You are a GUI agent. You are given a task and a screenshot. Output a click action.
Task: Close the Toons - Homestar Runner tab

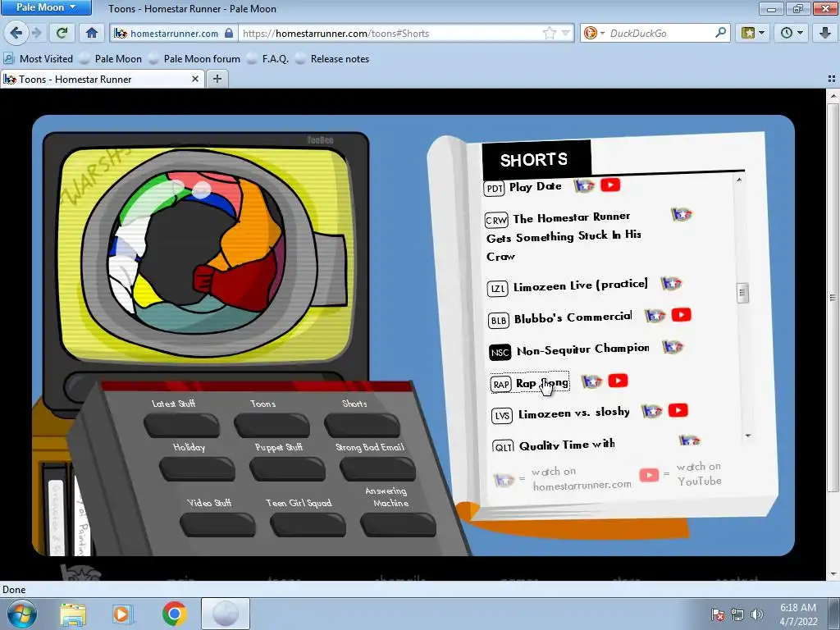(x=195, y=79)
